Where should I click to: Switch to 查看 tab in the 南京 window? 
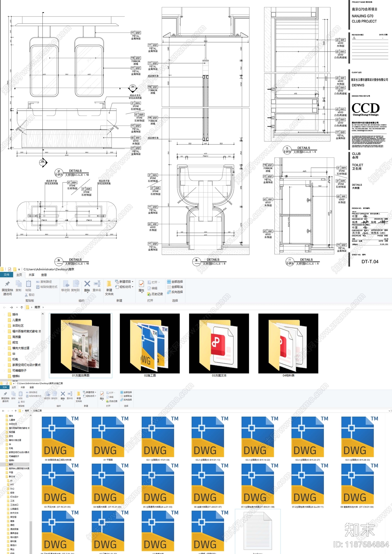coord(44,275)
